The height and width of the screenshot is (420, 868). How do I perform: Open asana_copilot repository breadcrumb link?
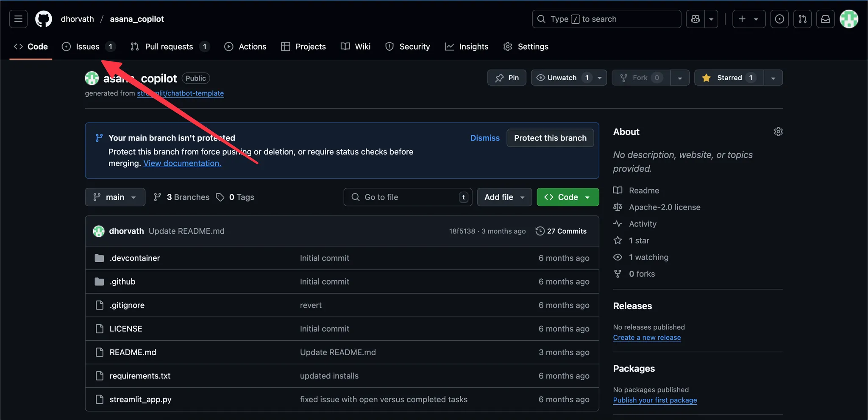coord(137,19)
